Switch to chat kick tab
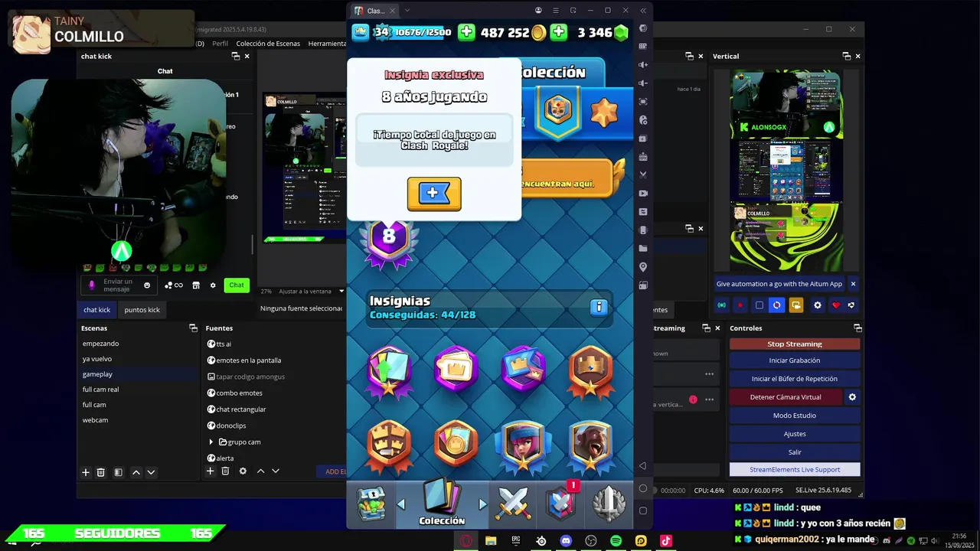The height and width of the screenshot is (551, 980). pos(96,310)
